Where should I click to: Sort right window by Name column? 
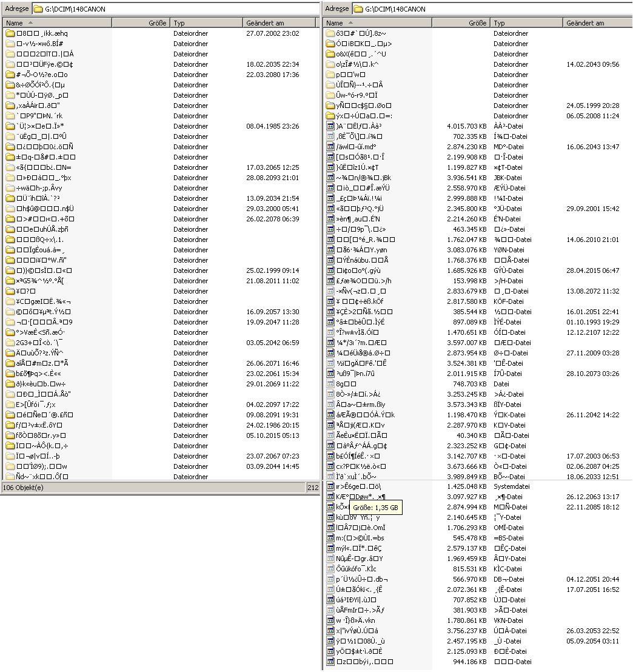tap(378, 22)
